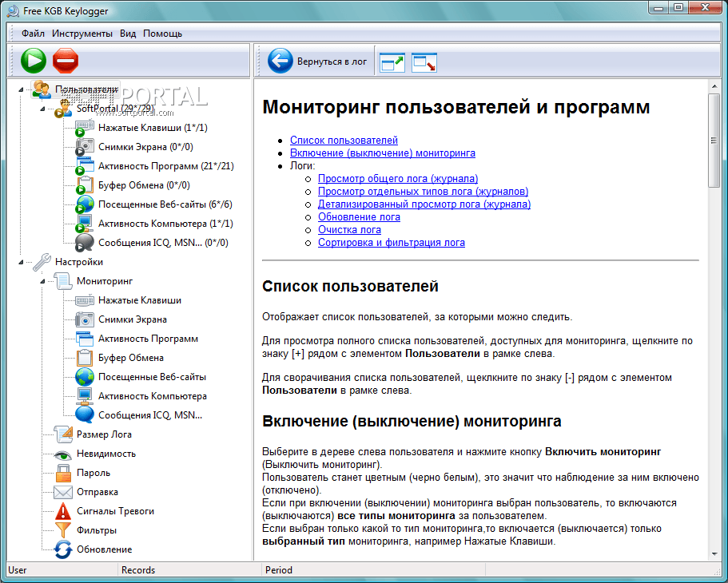Viewport: 728px width, 583px height.
Task: Click the Records status bar field
Action: [189, 570]
